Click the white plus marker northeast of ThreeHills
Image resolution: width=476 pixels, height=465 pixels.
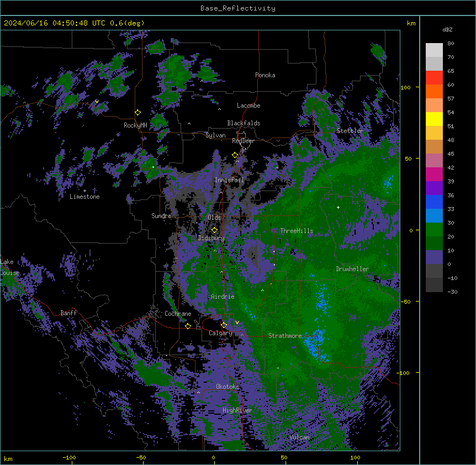click(338, 207)
